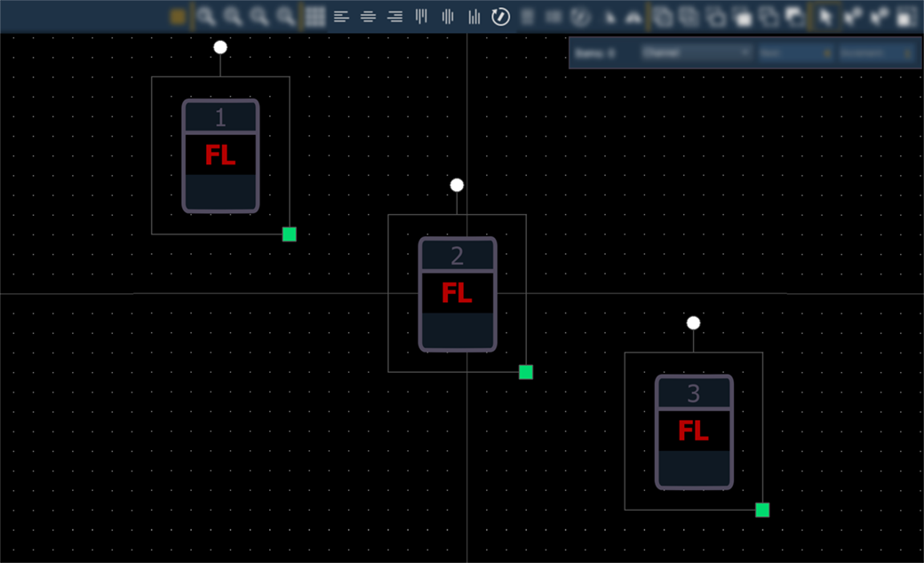Click the align middle vertically icon
The width and height of the screenshot is (924, 563).
click(448, 17)
